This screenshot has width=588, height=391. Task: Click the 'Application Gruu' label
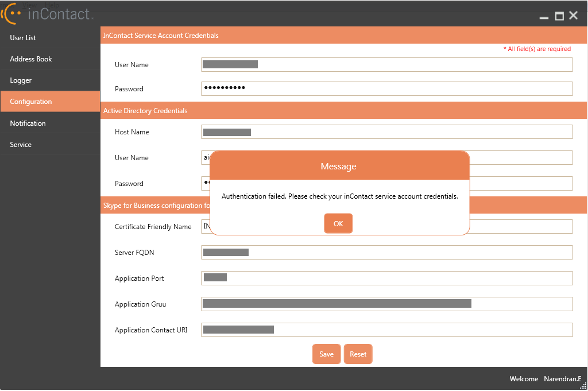pos(140,304)
